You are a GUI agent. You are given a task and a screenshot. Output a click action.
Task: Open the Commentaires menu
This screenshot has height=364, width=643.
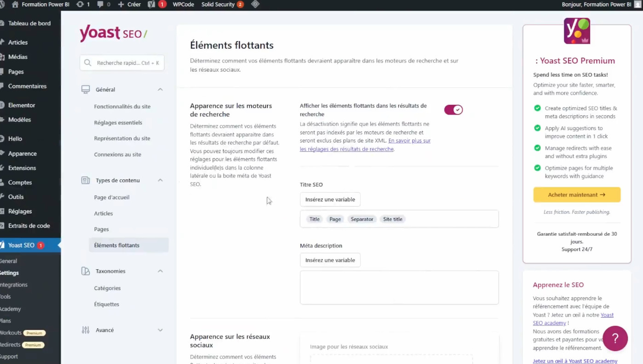27,86
